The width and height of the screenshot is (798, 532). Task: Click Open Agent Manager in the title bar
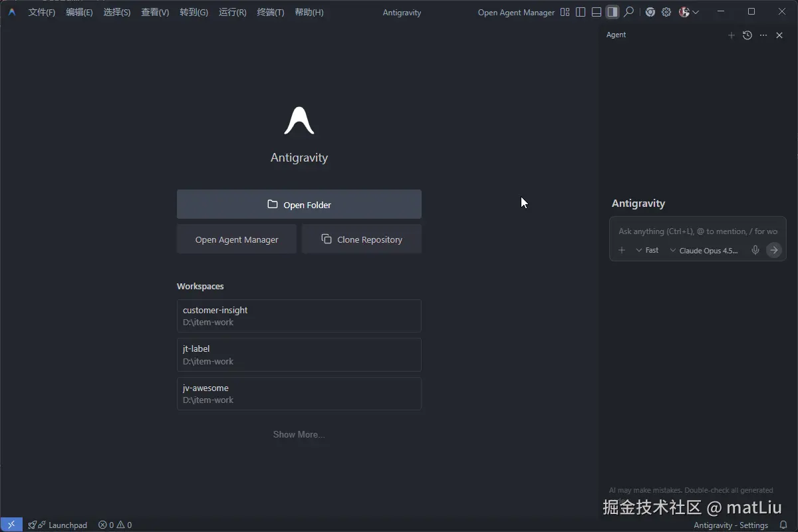pyautogui.click(x=516, y=12)
